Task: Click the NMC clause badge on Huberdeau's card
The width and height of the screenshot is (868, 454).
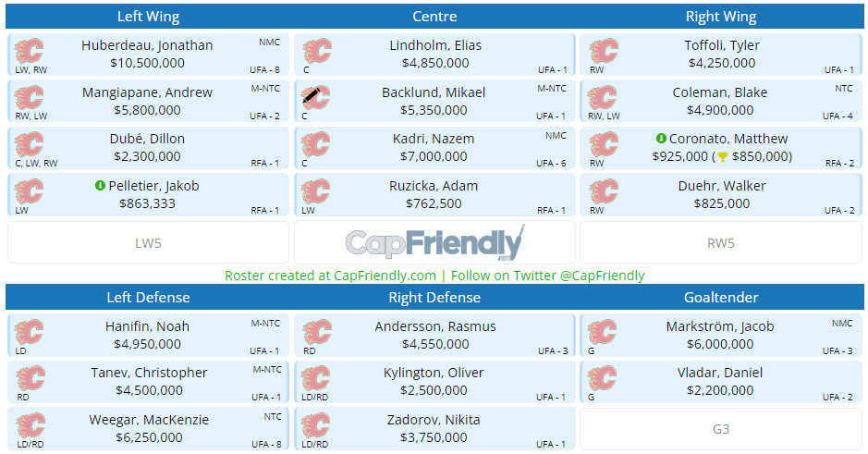Action: 269,42
